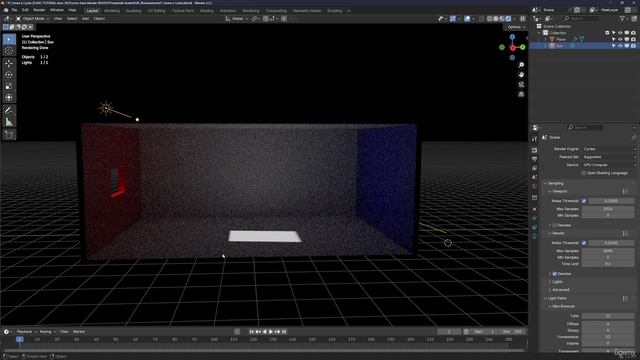This screenshot has height=360, width=640.
Task: Open the Tool properties tab
Action: 534,139
